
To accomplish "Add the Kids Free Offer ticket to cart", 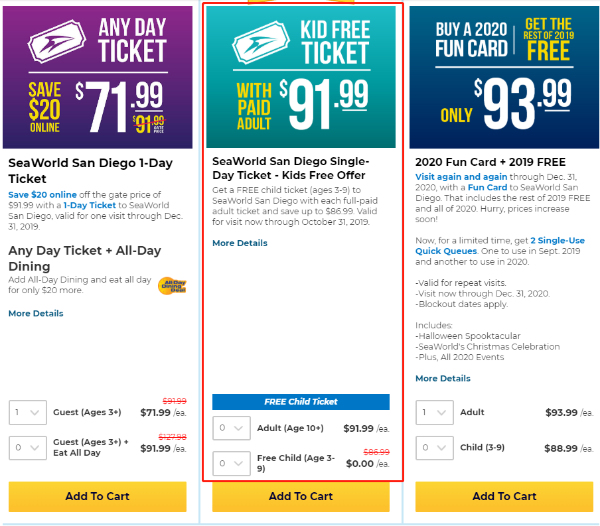I will [301, 497].
